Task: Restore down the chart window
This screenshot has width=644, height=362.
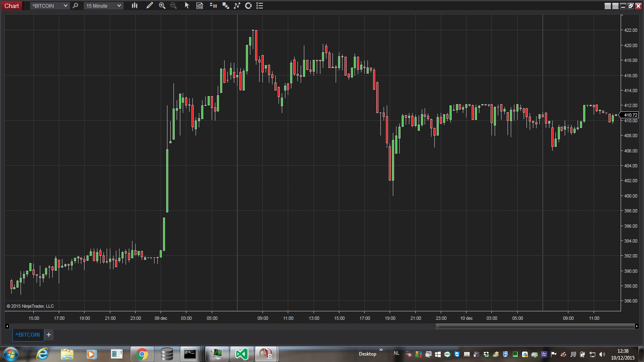Action: click(631, 6)
